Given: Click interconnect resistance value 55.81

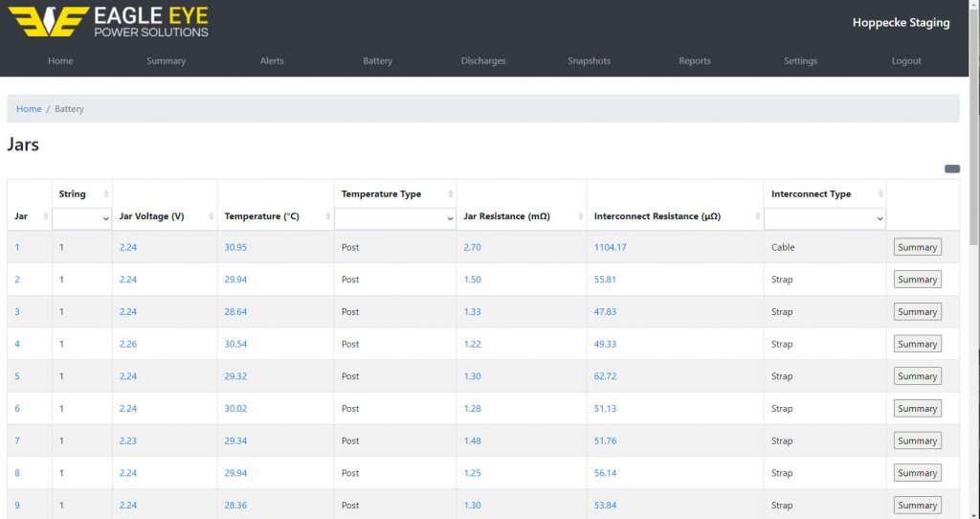Looking at the screenshot, I should pyautogui.click(x=605, y=280).
